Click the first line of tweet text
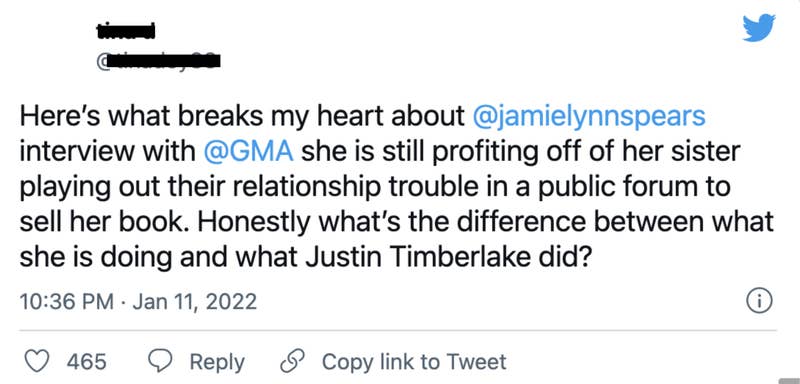This screenshot has height=384, width=800. [363, 117]
